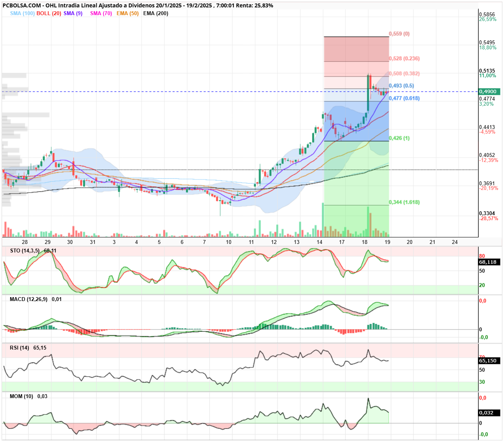This screenshot has height=442, width=504.
Task: Select the STO (14,3,5) indicator title
Action: (24, 251)
